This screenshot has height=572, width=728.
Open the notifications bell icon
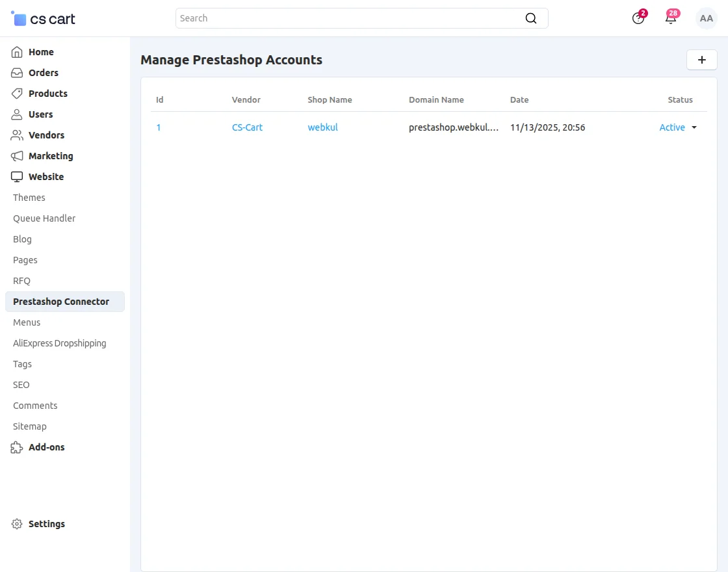point(671,18)
